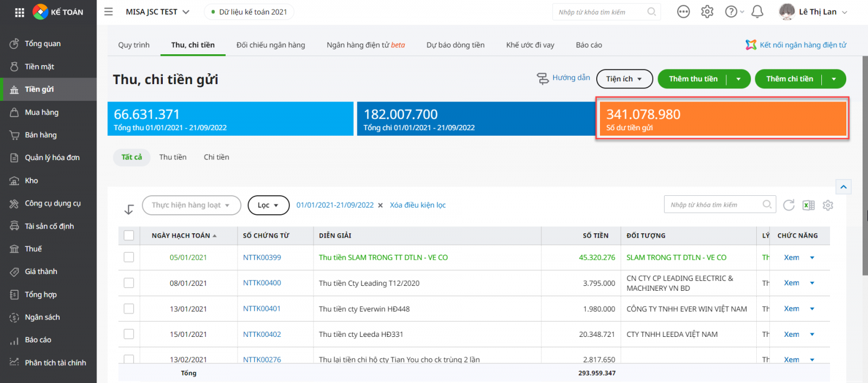Open table column settings gear
868x383 pixels.
click(828, 205)
